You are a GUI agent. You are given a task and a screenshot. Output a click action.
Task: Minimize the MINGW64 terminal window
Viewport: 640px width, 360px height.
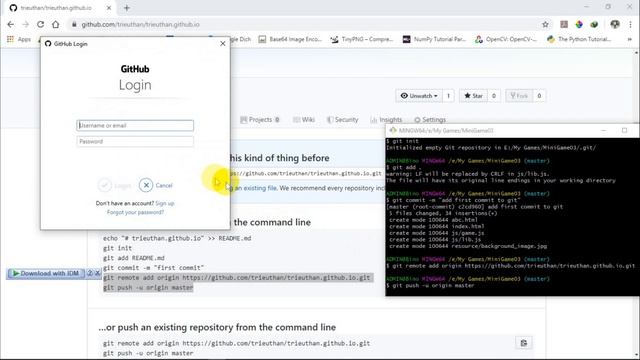[604, 131]
